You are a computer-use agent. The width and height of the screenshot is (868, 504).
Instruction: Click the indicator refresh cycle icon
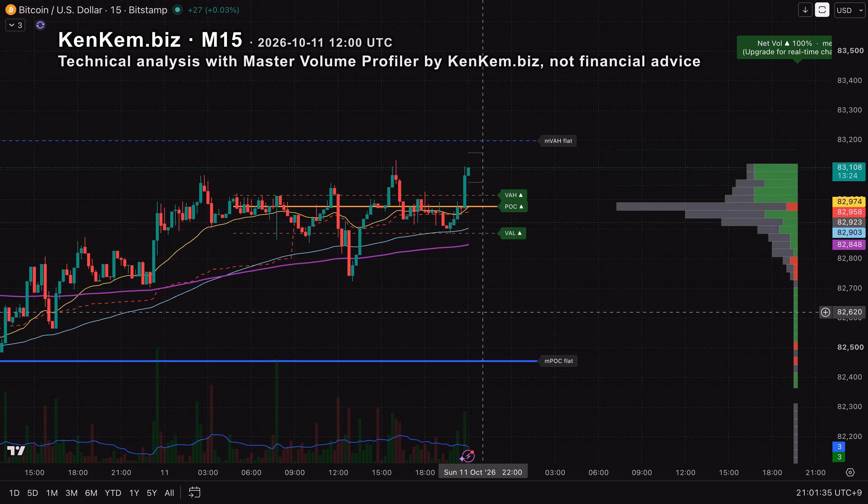(40, 25)
